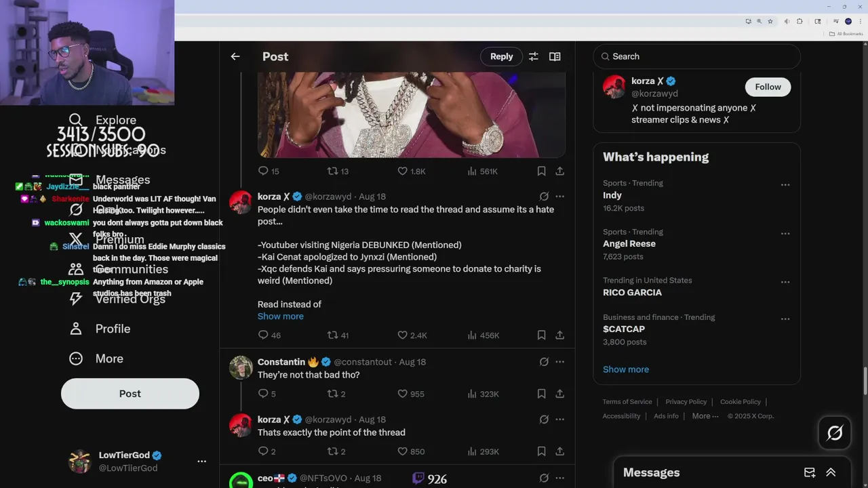Ask Grok about Constantin's post

(544, 362)
